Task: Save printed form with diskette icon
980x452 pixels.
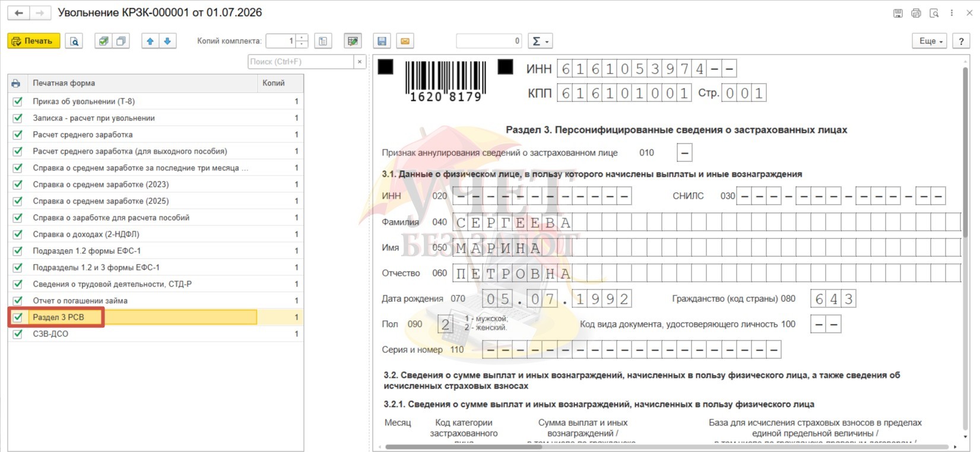Action: point(382,41)
